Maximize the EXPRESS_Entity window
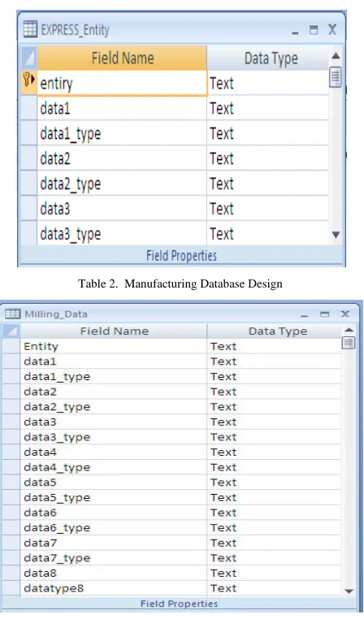 click(x=314, y=30)
